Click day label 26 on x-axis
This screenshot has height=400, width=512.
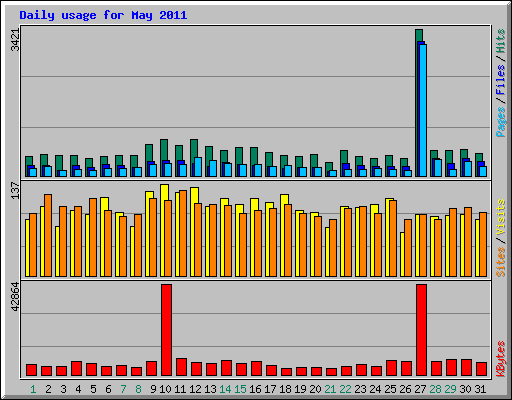tap(405, 389)
